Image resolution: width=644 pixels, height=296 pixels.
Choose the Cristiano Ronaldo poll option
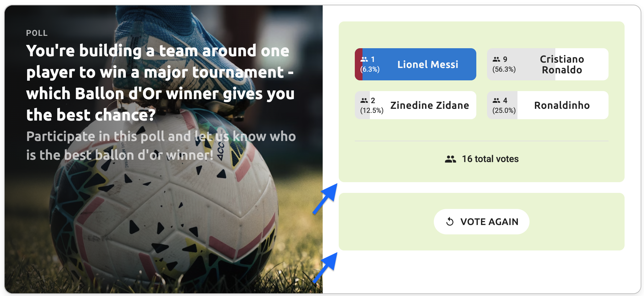(562, 64)
